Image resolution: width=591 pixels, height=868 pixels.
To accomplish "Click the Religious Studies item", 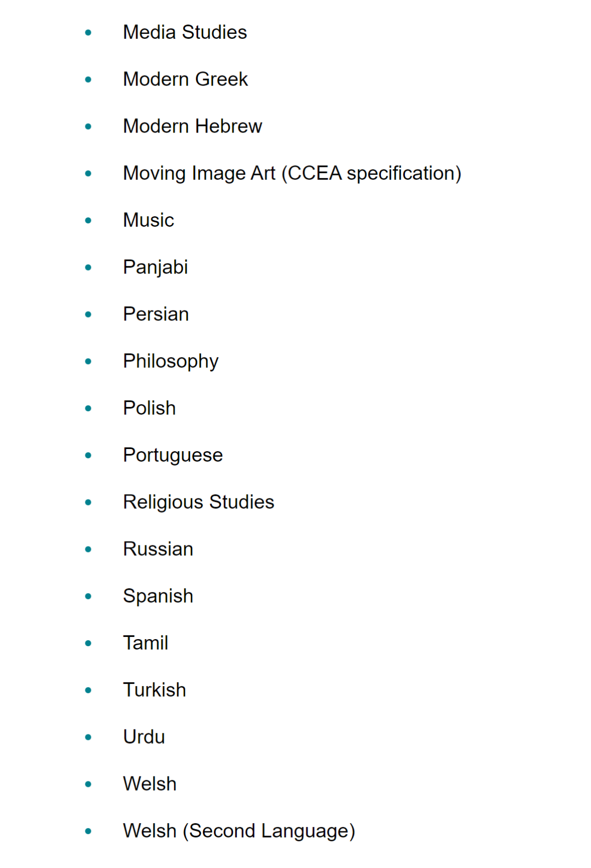I will pos(199,503).
